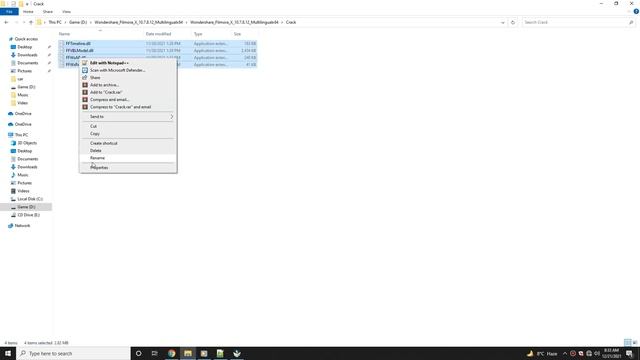Open 3D Objects in the sidebar
This screenshot has height=360, width=640.
tap(27, 143)
